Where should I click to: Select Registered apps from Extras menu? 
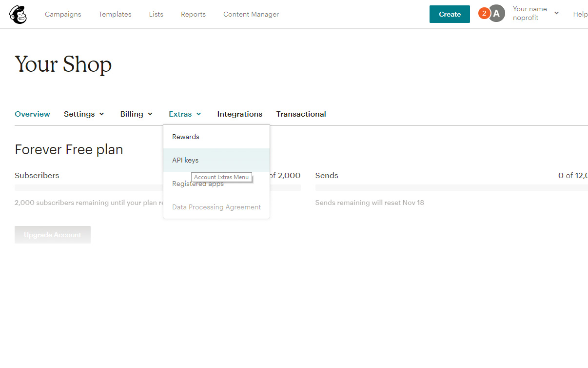point(216,184)
